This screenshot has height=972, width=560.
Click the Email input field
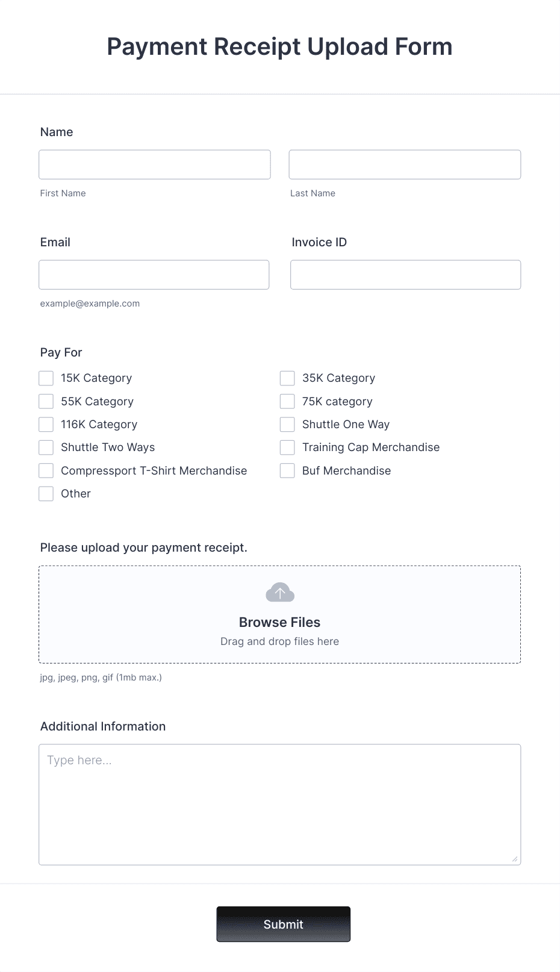pyautogui.click(x=154, y=274)
